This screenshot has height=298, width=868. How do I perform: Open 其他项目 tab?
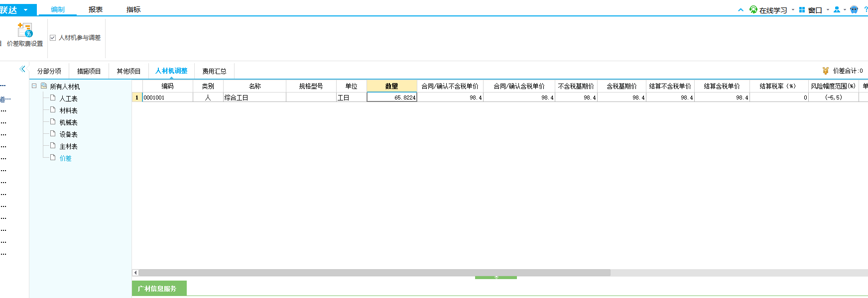coord(128,71)
